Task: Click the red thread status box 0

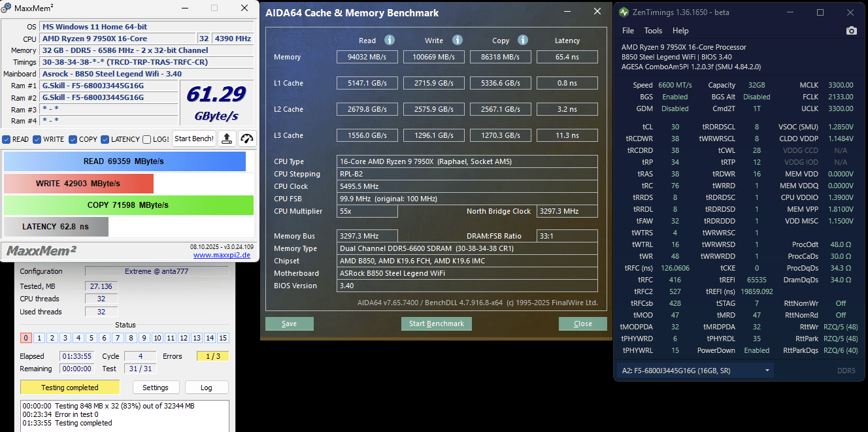Action: 26,338
